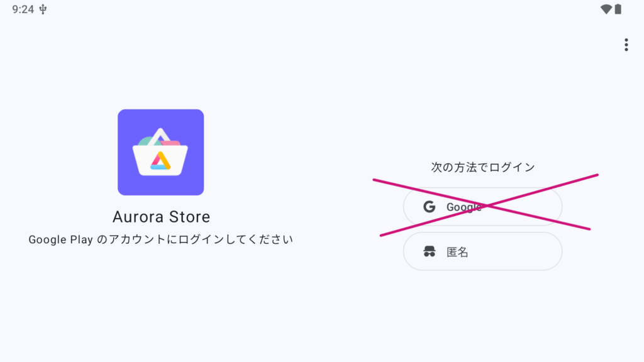Click the 匿名 text label

point(457,252)
